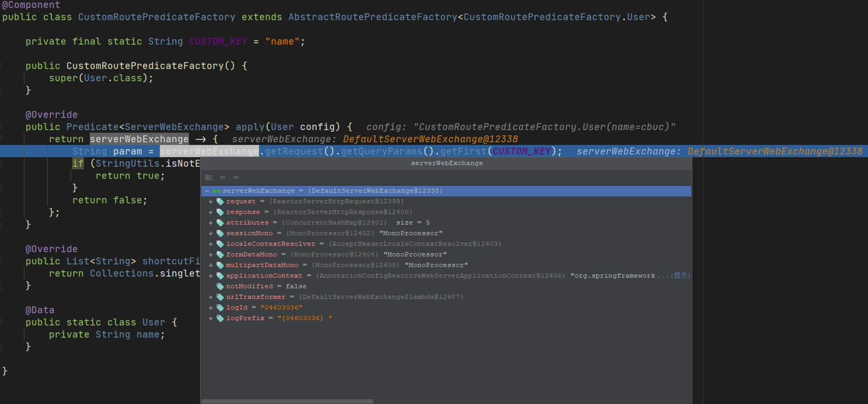Expand the localeContextResolver node
868x404 pixels.
pos(210,244)
